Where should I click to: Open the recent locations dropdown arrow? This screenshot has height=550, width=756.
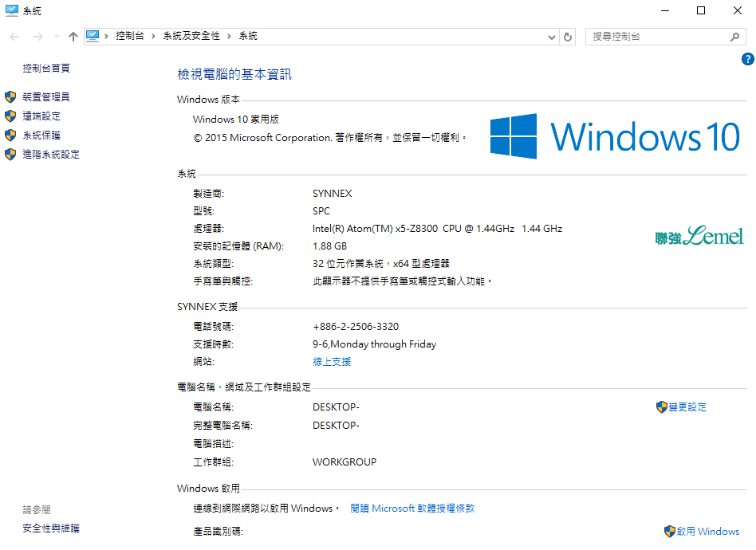[x=57, y=37]
